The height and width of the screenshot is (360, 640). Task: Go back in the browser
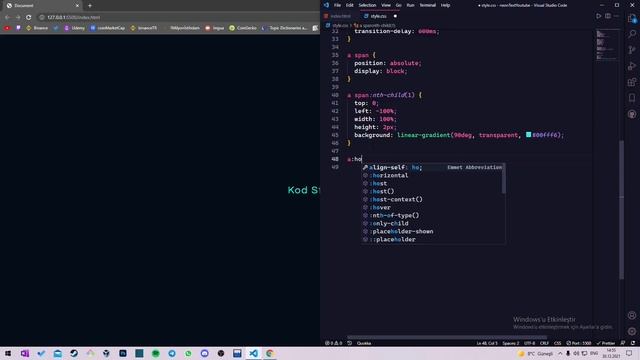click(7, 17)
